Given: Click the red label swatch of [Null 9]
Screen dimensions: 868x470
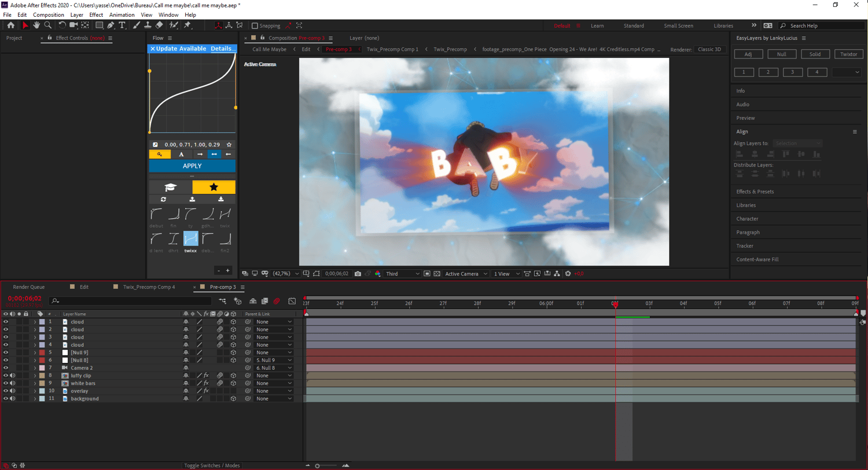Looking at the screenshot, I should (42, 352).
